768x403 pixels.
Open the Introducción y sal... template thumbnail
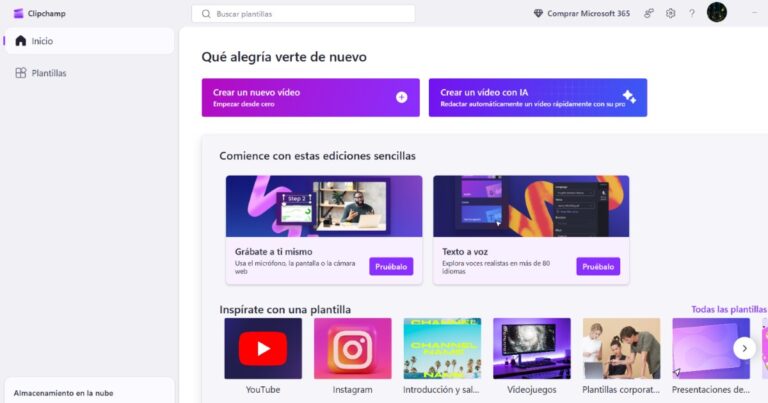coord(442,348)
